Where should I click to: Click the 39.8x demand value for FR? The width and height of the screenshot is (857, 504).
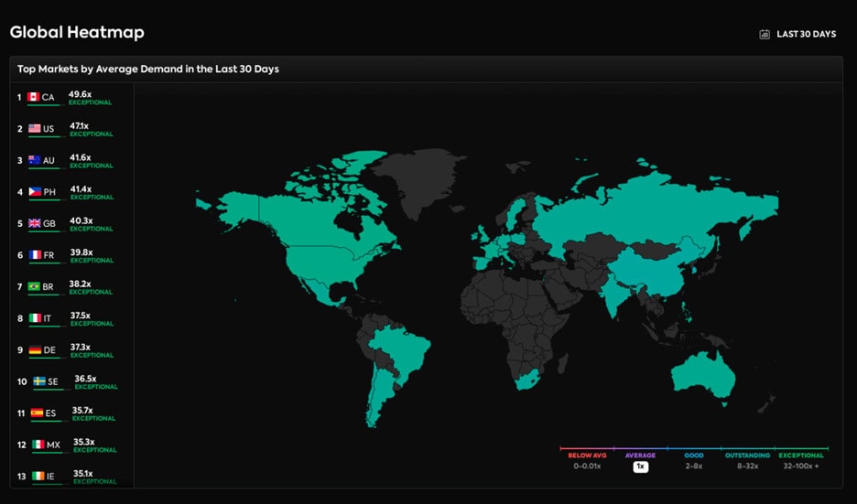[x=81, y=252]
